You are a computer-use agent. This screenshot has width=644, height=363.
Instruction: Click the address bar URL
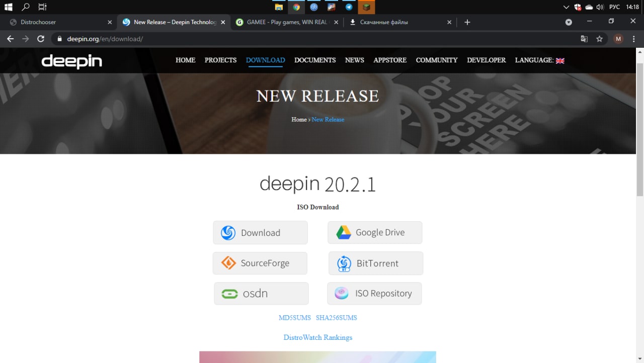(105, 39)
